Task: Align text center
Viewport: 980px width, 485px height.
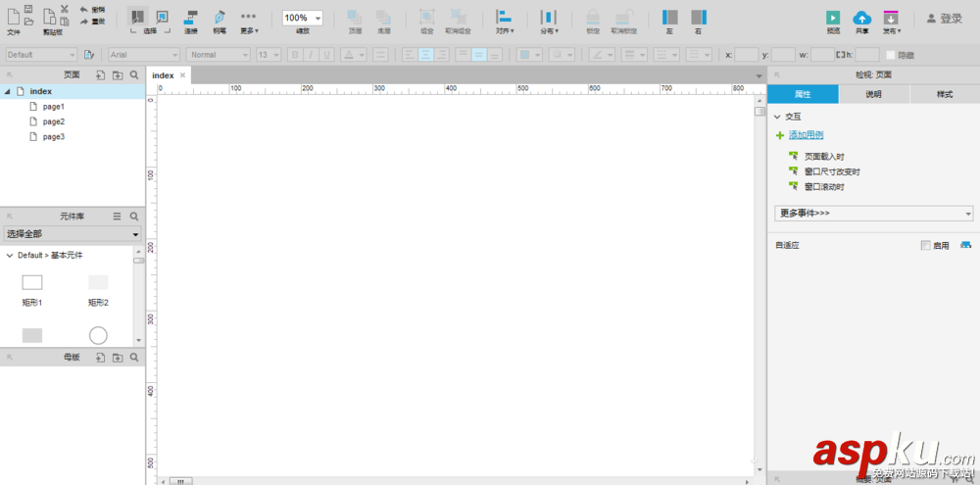Action: point(425,55)
